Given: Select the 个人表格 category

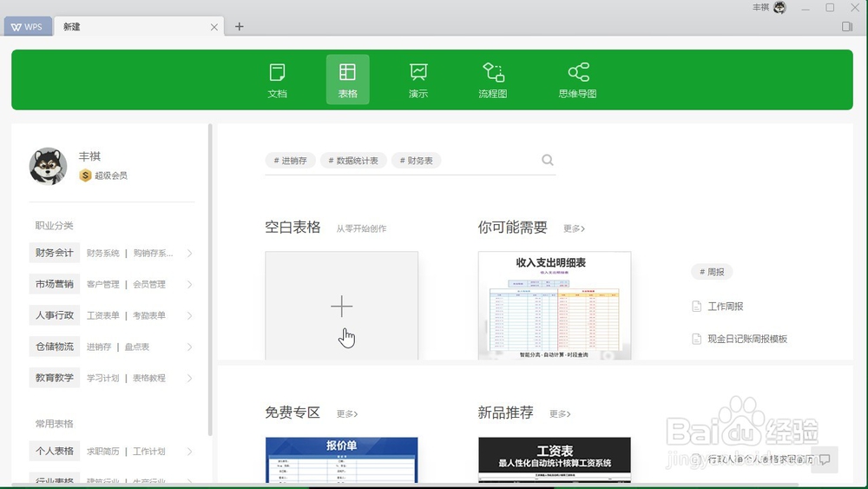Looking at the screenshot, I should 54,451.
